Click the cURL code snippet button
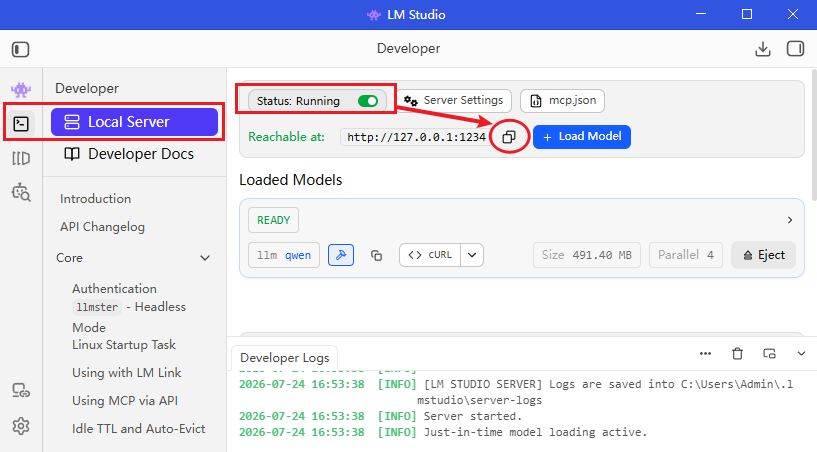Image resolution: width=817 pixels, height=452 pixels. (430, 255)
